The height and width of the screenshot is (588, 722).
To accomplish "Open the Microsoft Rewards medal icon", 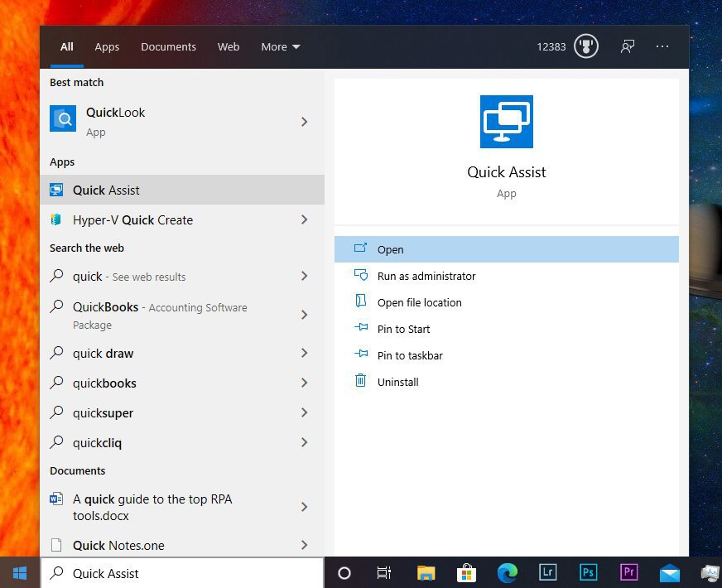I will pos(585,46).
